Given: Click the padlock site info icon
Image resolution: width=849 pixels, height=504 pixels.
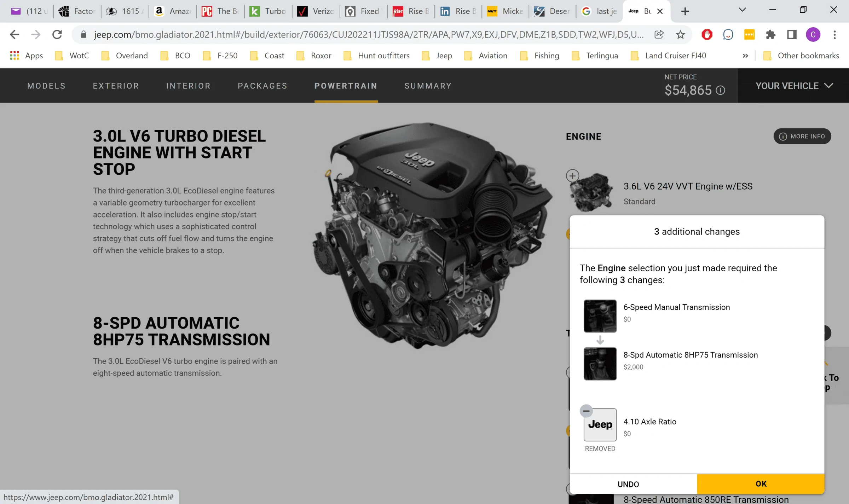Looking at the screenshot, I should click(x=83, y=34).
